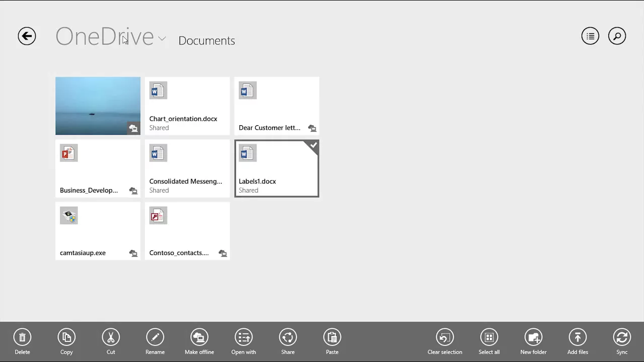Click Shared label under Labels1.docx
This screenshot has width=644, height=362.
tap(249, 190)
